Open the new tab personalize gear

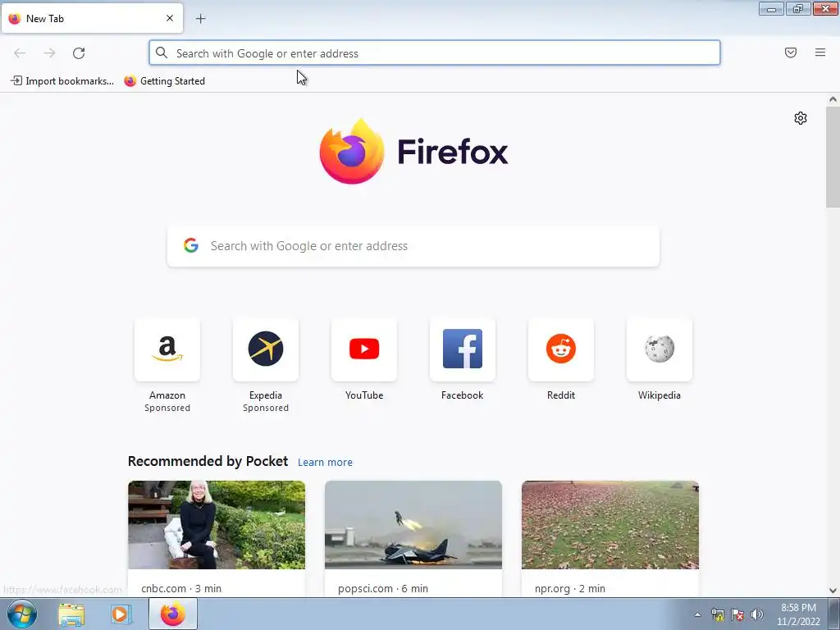(x=801, y=118)
